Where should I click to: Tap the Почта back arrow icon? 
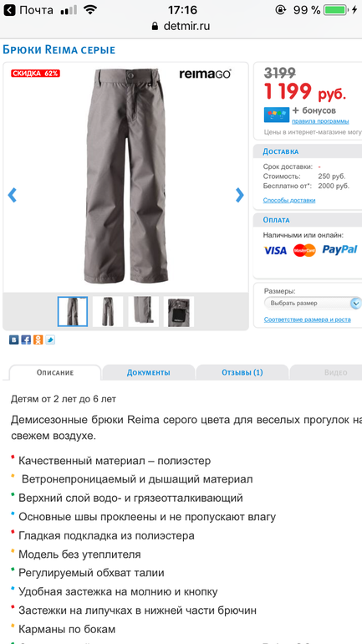(9, 10)
